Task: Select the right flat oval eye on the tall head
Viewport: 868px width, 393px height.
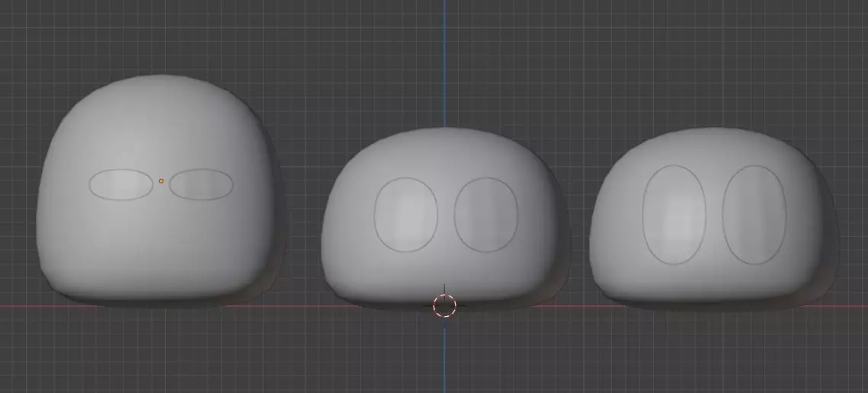Action: click(201, 185)
